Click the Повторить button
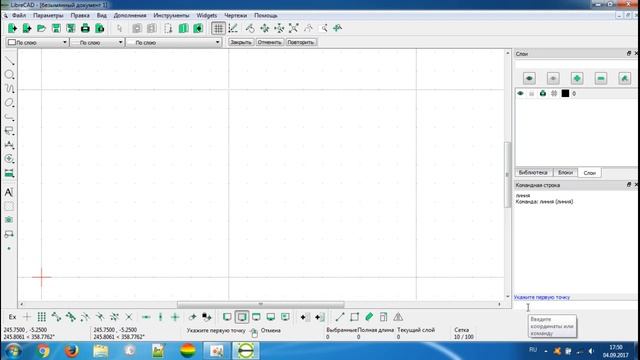Image resolution: width=640 pixels, height=360 pixels. [x=301, y=42]
